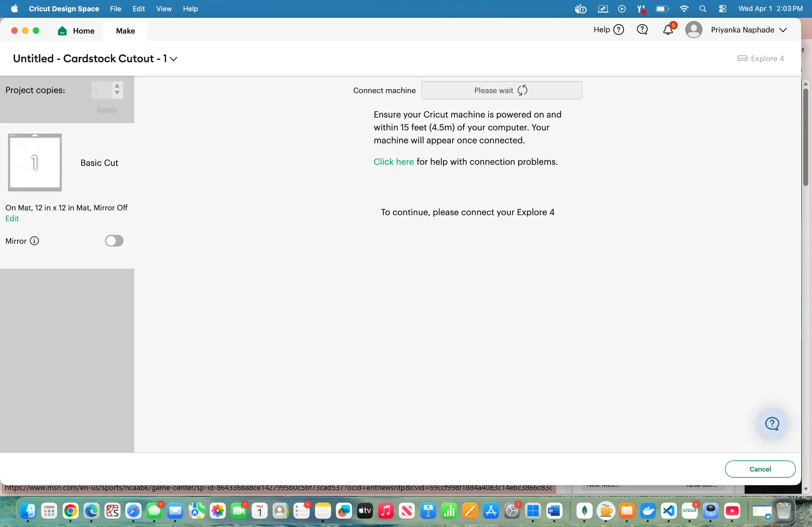The image size is (812, 527).
Task: Open the File menu
Action: point(115,9)
